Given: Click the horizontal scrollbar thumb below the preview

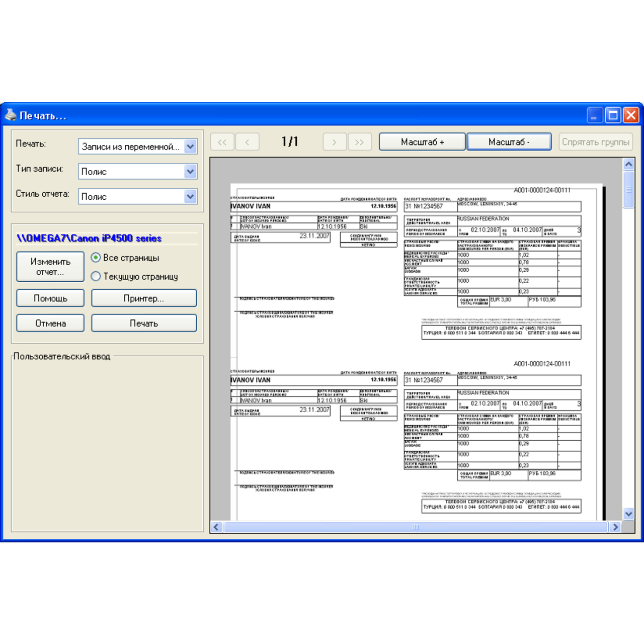Looking at the screenshot, I should 415,527.
